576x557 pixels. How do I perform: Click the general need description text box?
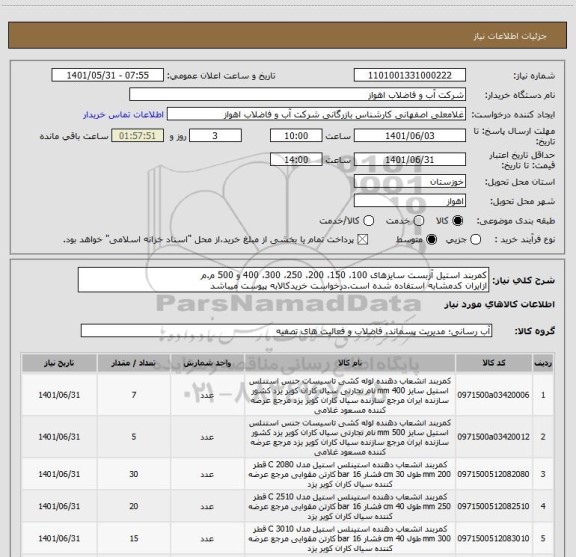283,280
